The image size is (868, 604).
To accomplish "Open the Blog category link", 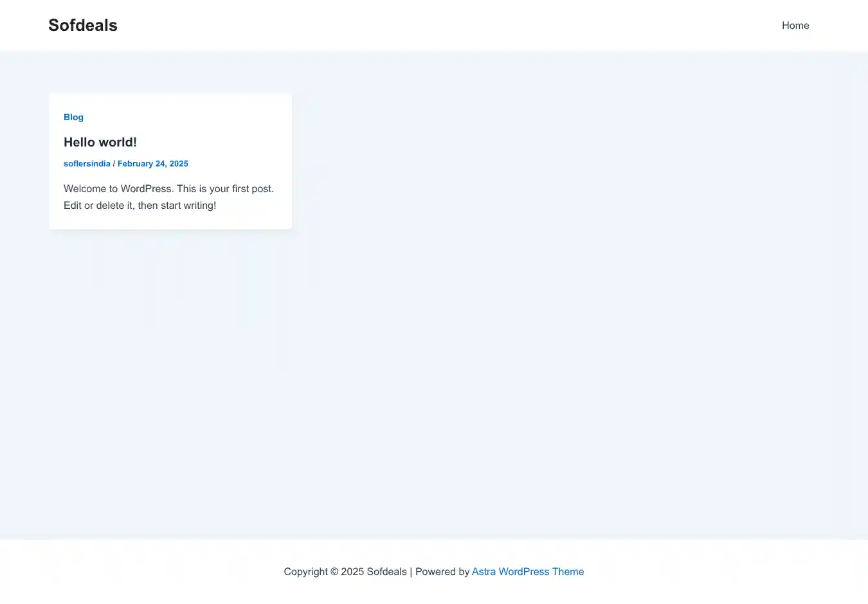I will pyautogui.click(x=73, y=117).
